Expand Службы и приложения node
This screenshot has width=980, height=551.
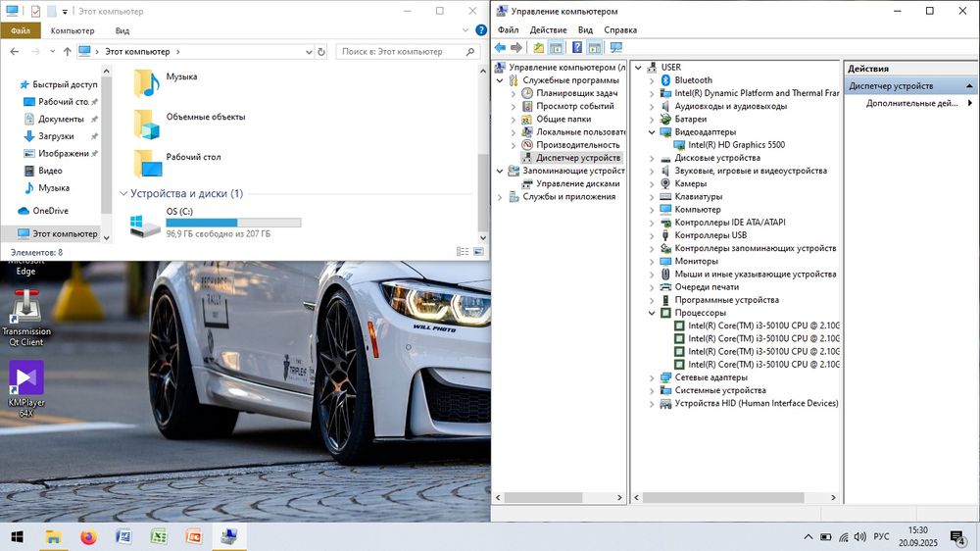pos(500,196)
